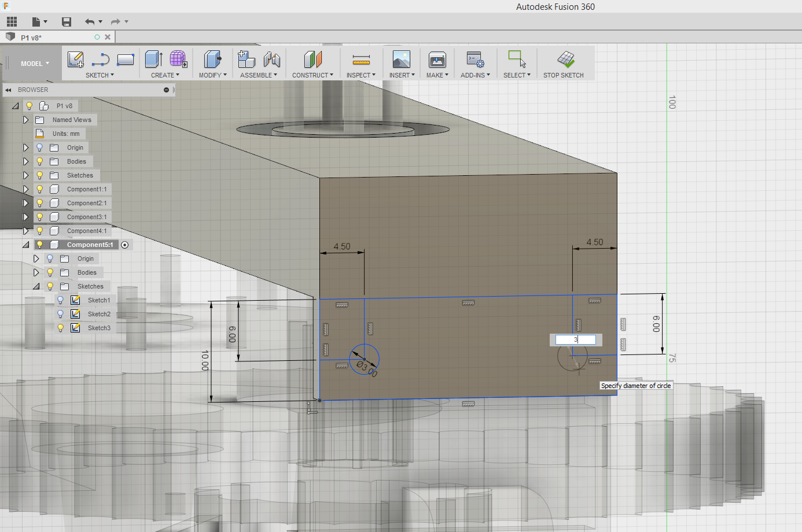Open the Add-Ins scripts icon
This screenshot has height=532, width=802.
click(476, 59)
